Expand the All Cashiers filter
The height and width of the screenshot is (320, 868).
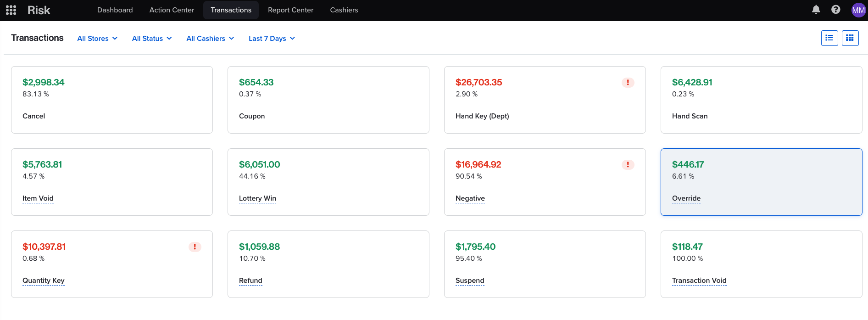coord(210,39)
